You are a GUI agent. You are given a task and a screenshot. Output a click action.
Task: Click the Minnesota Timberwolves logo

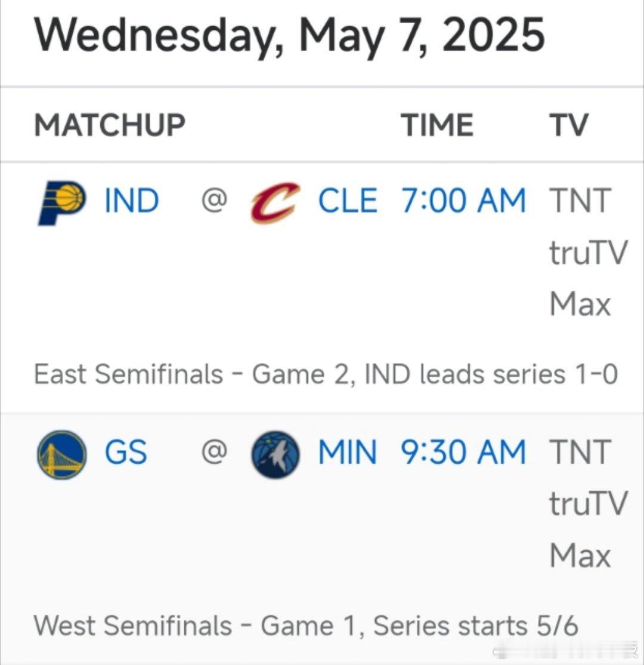coord(275,455)
